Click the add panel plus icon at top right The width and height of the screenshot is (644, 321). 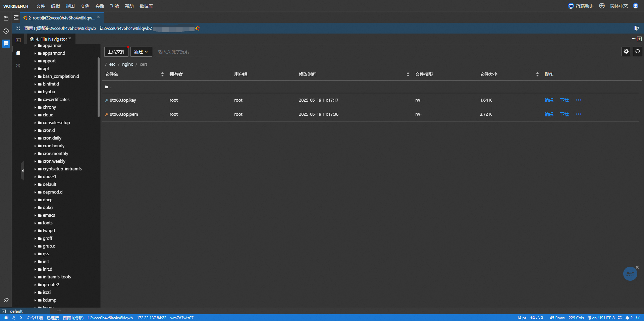coord(639,39)
